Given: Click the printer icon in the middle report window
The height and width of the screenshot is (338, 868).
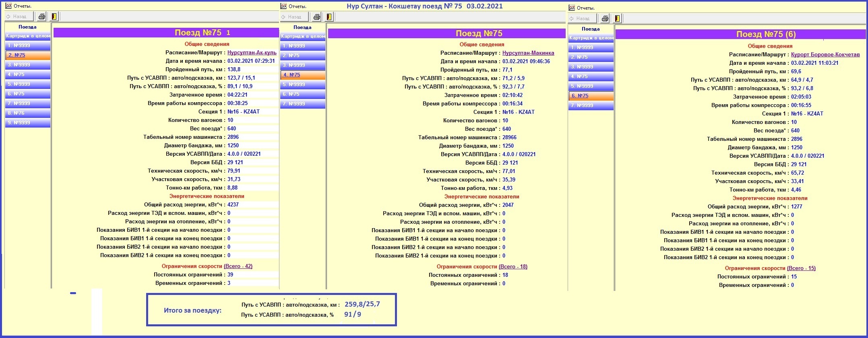Looking at the screenshot, I should [316, 17].
